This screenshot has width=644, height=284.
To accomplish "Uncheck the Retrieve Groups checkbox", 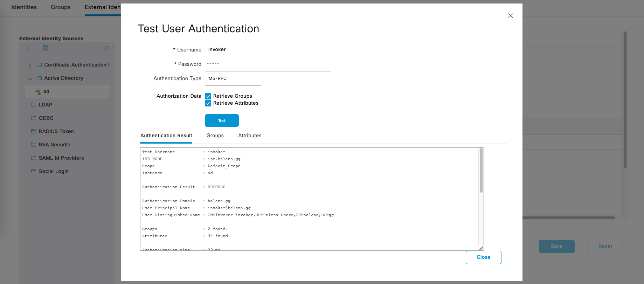I will pyautogui.click(x=208, y=96).
